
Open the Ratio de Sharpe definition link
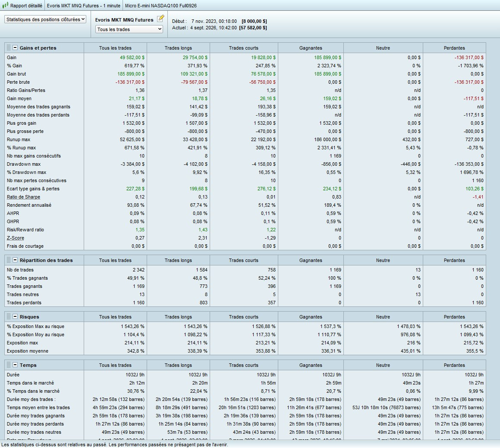coord(24,197)
